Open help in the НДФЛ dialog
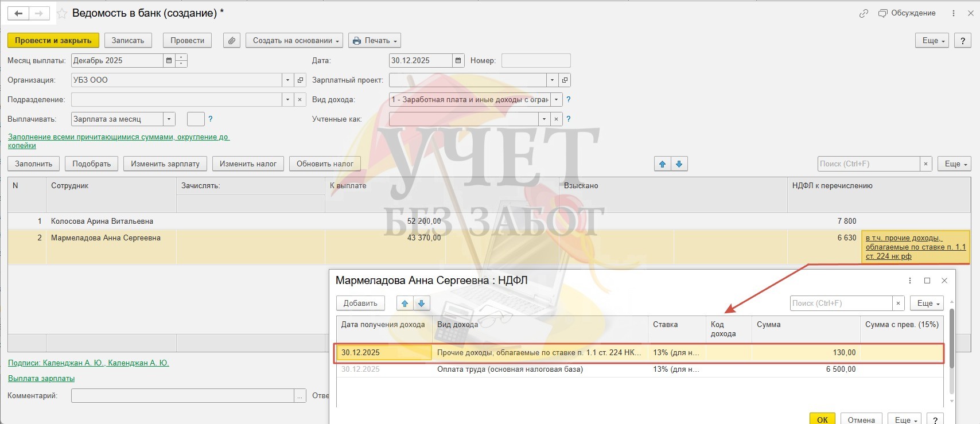The width and height of the screenshot is (980, 424). (x=936, y=419)
